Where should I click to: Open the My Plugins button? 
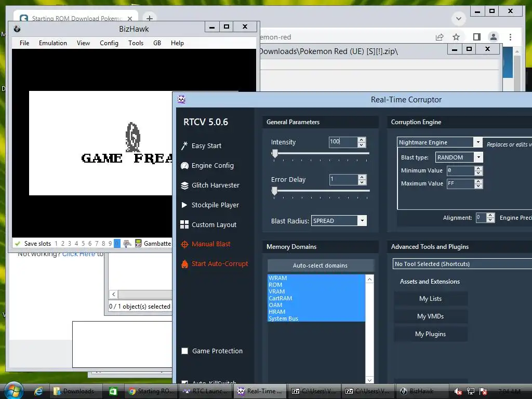431,334
